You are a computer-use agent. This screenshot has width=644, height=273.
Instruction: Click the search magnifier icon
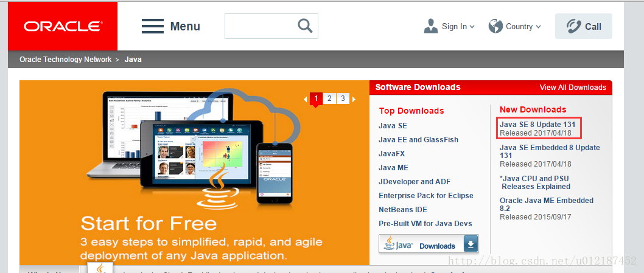pyautogui.click(x=305, y=26)
